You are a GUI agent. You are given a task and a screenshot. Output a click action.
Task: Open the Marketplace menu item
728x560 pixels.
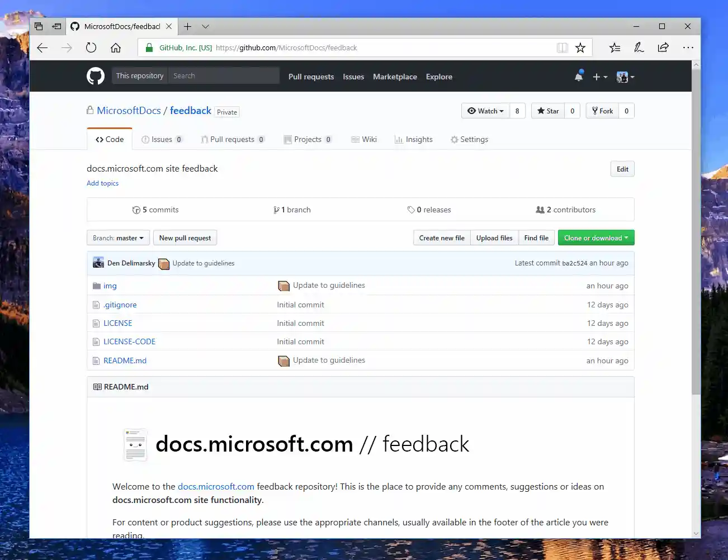(395, 77)
